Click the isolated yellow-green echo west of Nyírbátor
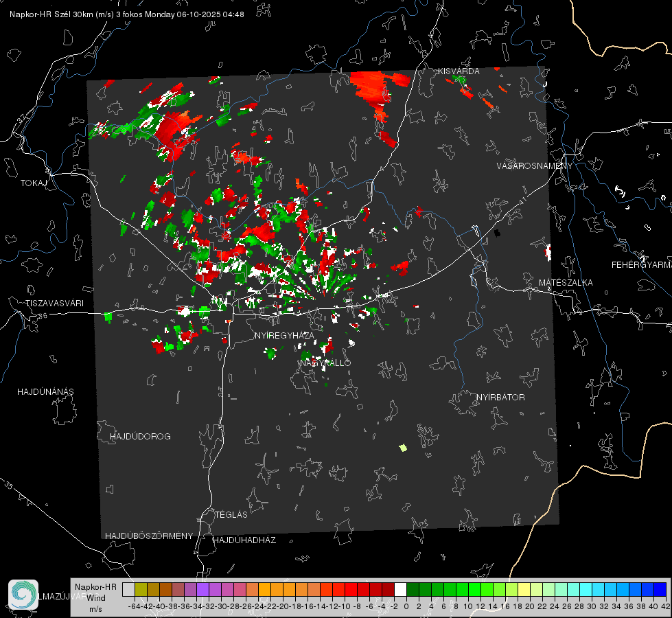The height and width of the screenshot is (618, 672). (403, 448)
